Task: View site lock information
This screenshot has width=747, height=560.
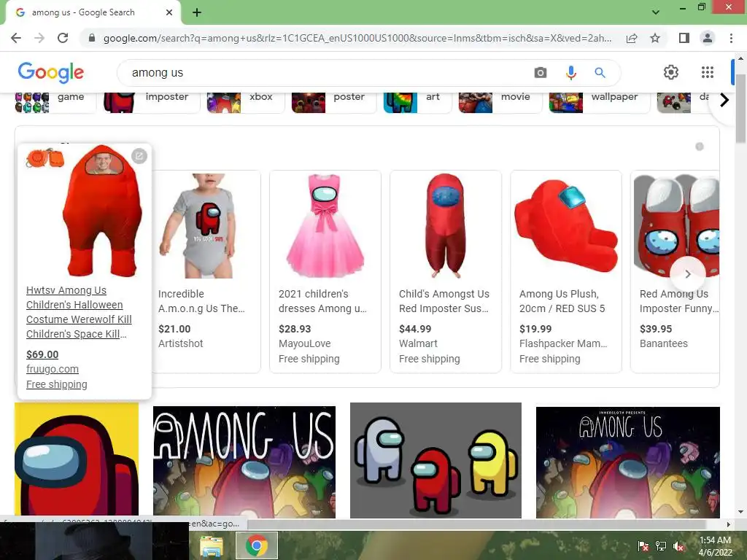Action: point(92,38)
